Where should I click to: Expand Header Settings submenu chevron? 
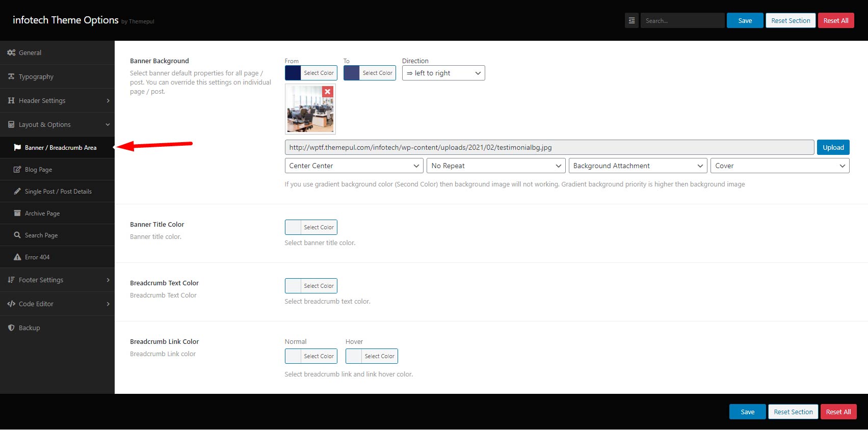108,101
